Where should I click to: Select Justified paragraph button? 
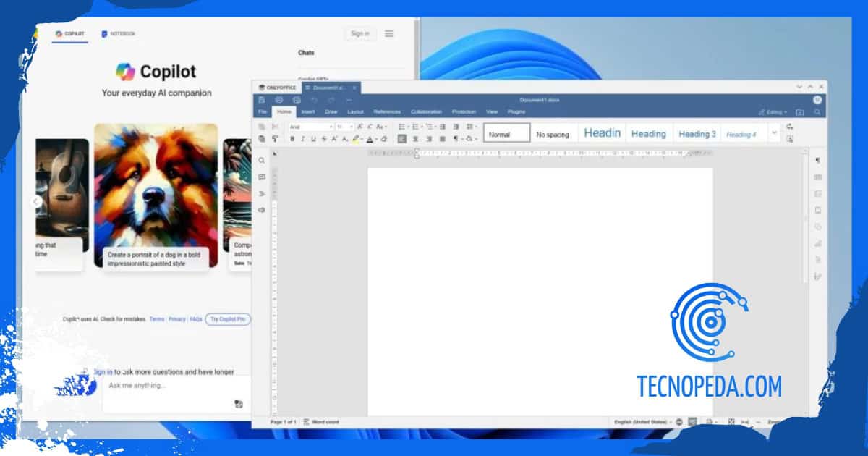442,139
